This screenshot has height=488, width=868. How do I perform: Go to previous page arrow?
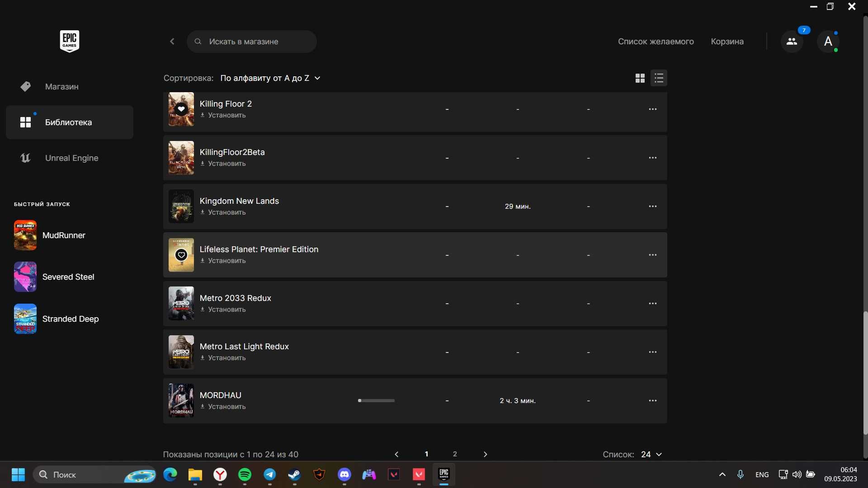(396, 454)
